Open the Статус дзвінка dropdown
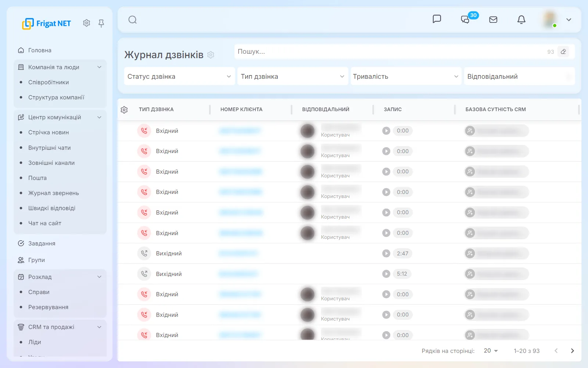Image resolution: width=588 pixels, height=368 pixels. (x=179, y=77)
